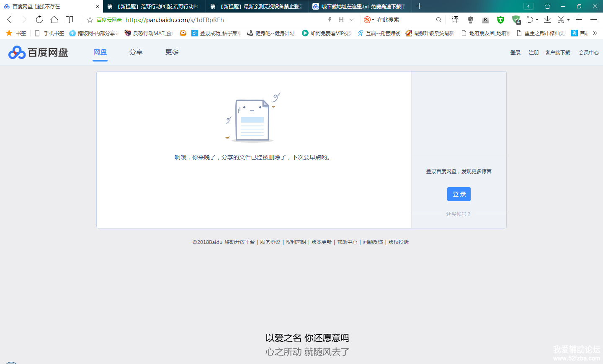Image resolution: width=603 pixels, height=364 pixels.
Task: Open the 会员中心 link
Action: [589, 53]
